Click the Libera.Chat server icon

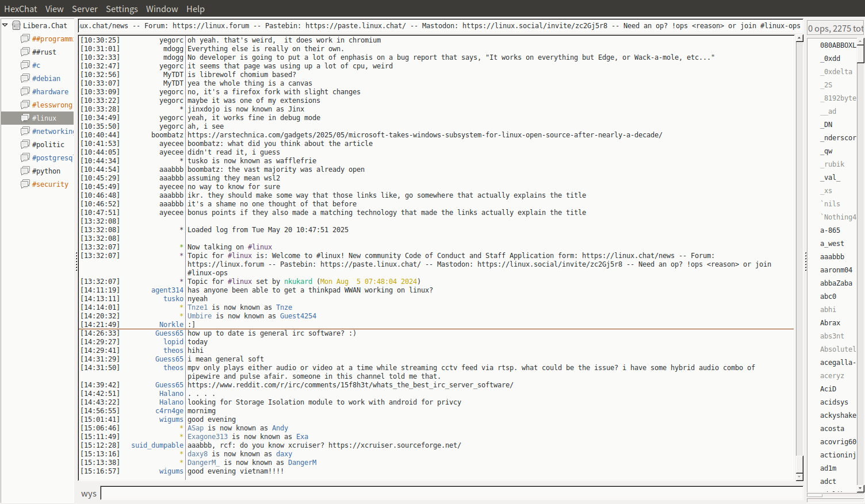click(x=16, y=25)
